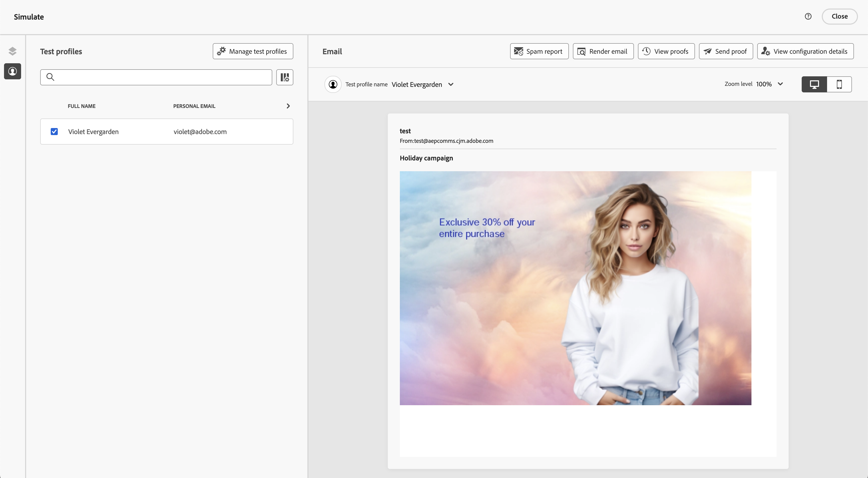Image resolution: width=868 pixels, height=478 pixels.
Task: Switch preview to mobile view
Action: [839, 84]
